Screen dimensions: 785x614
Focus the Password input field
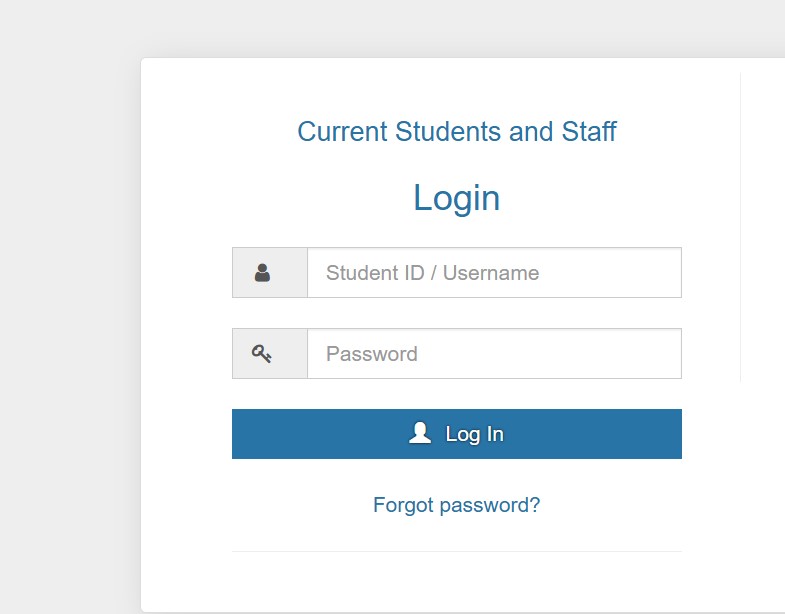tap(494, 354)
